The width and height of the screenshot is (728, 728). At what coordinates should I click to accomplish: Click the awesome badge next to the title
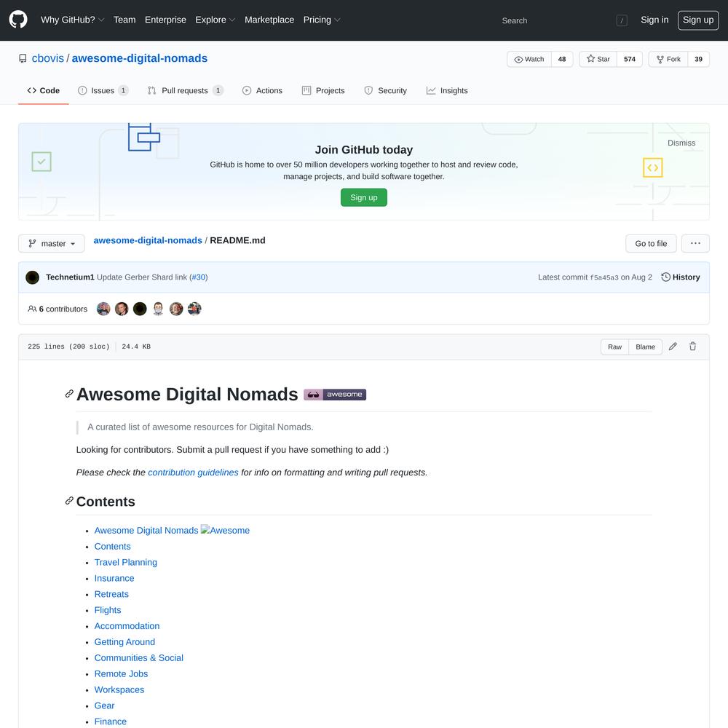click(x=335, y=394)
